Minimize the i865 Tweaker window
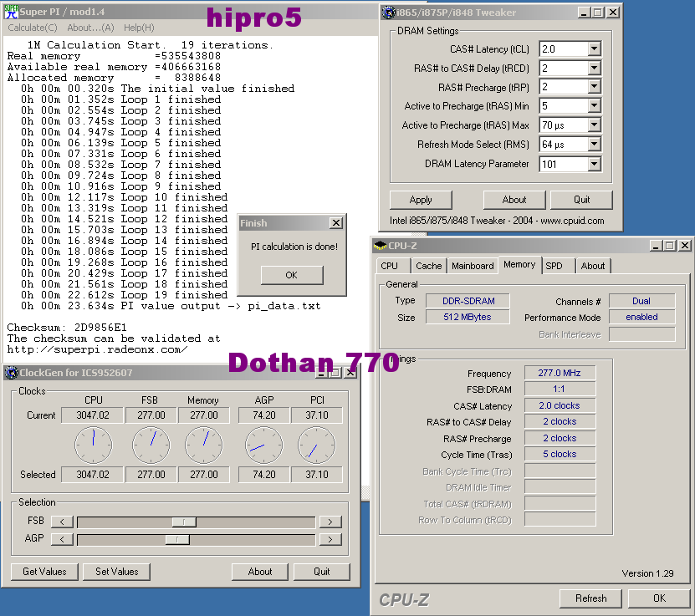The width and height of the screenshot is (695, 616). (x=585, y=13)
